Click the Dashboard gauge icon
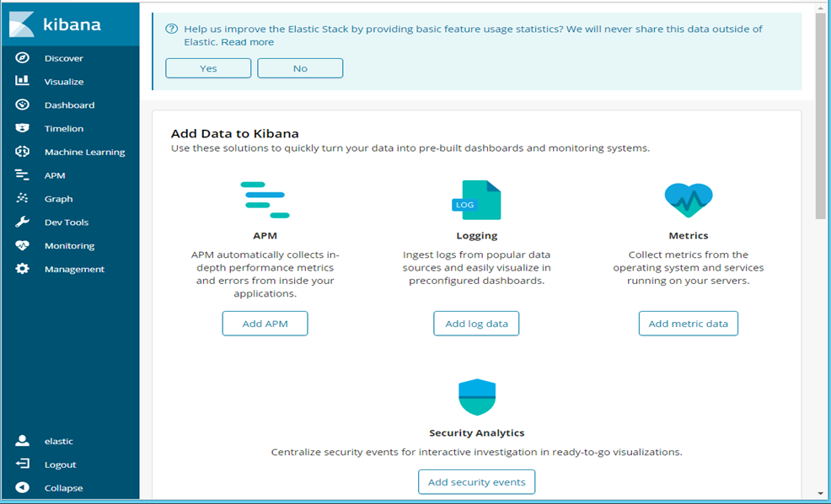Screen dimensions: 831x504 click(x=22, y=105)
